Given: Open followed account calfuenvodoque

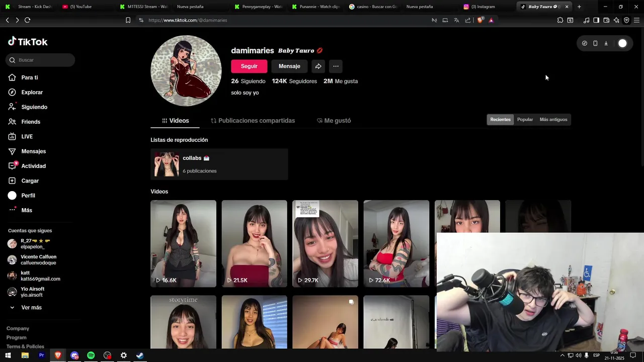Looking at the screenshot, I should (x=35, y=260).
